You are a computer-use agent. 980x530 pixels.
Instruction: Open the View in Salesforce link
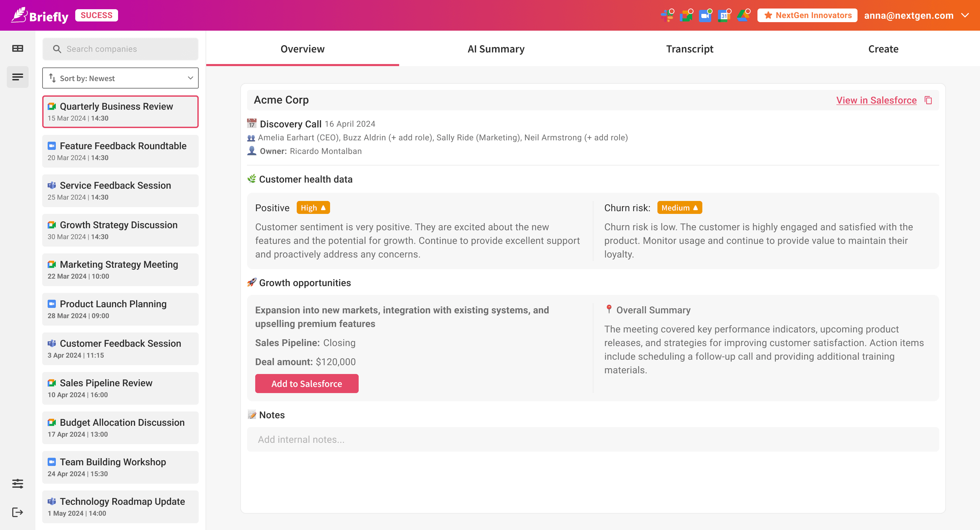point(876,100)
